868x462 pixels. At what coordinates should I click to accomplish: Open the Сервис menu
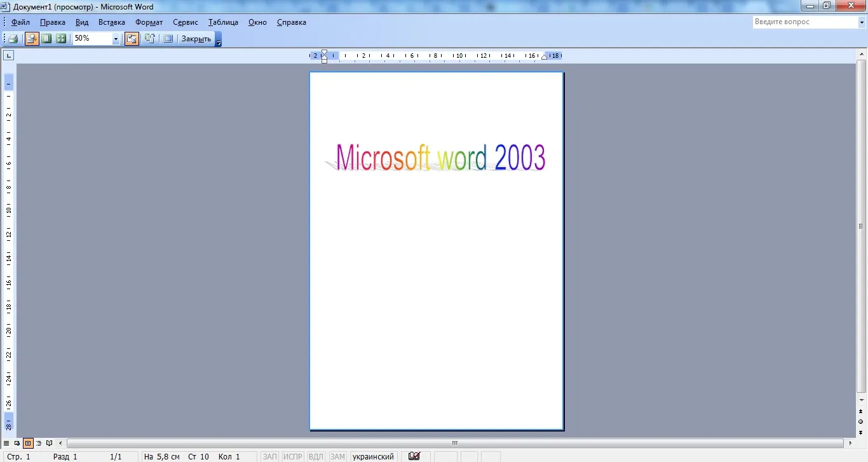tap(186, 22)
